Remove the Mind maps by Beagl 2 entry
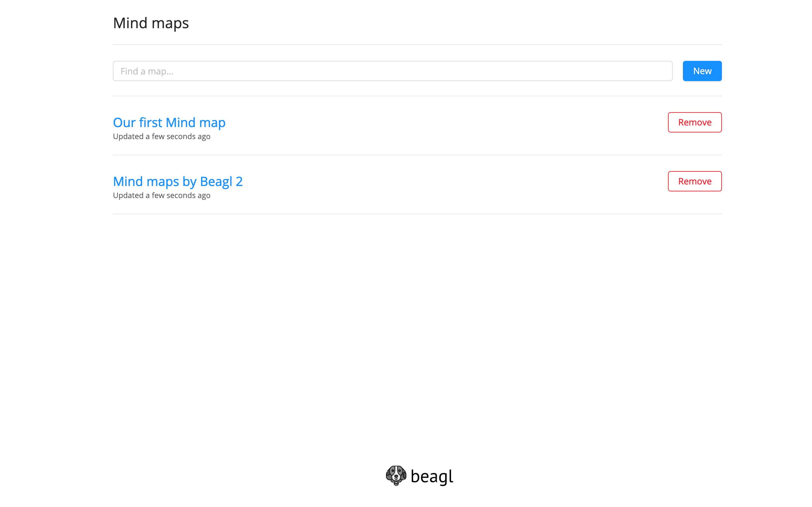Image resolution: width=812 pixels, height=507 pixels. (695, 181)
